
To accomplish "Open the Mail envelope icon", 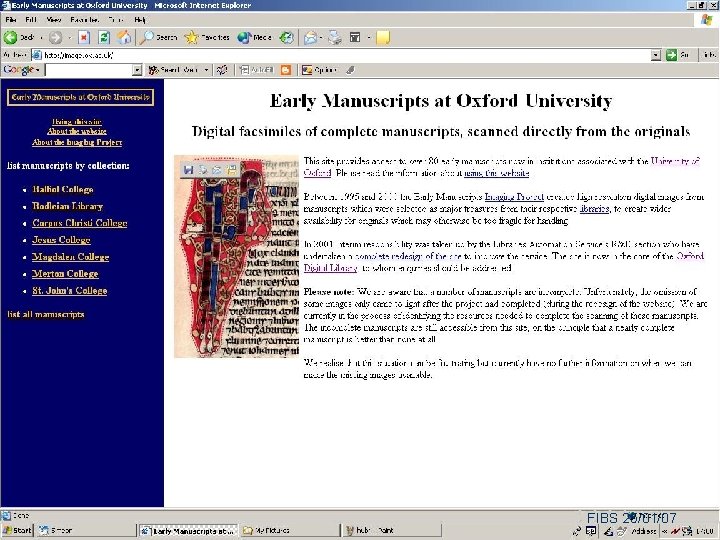I will point(310,38).
